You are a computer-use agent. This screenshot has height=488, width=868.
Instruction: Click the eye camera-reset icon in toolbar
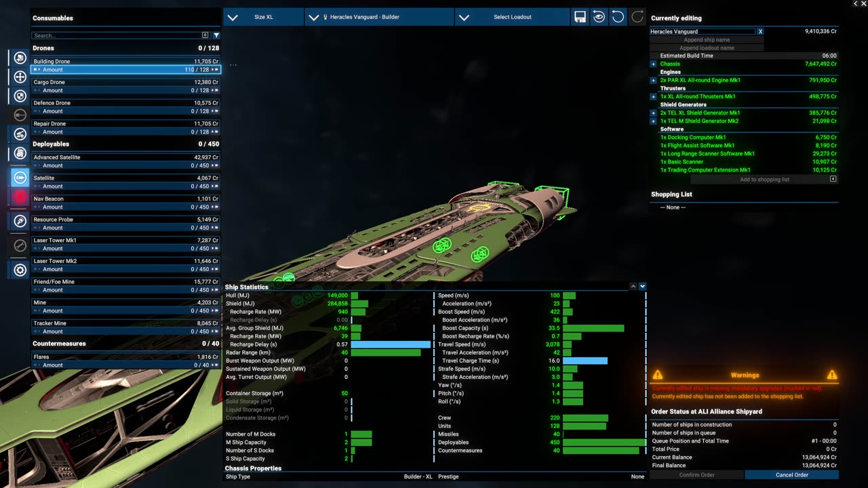click(599, 17)
